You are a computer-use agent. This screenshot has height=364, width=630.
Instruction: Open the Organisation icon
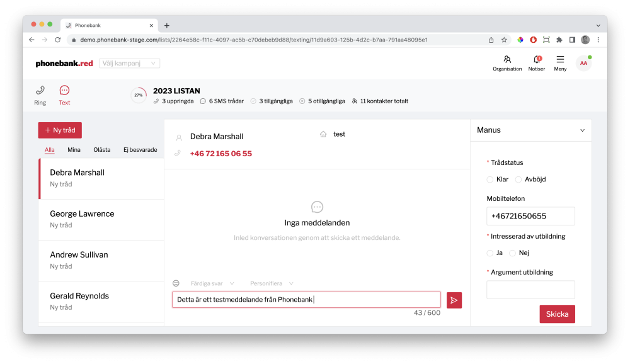(507, 60)
